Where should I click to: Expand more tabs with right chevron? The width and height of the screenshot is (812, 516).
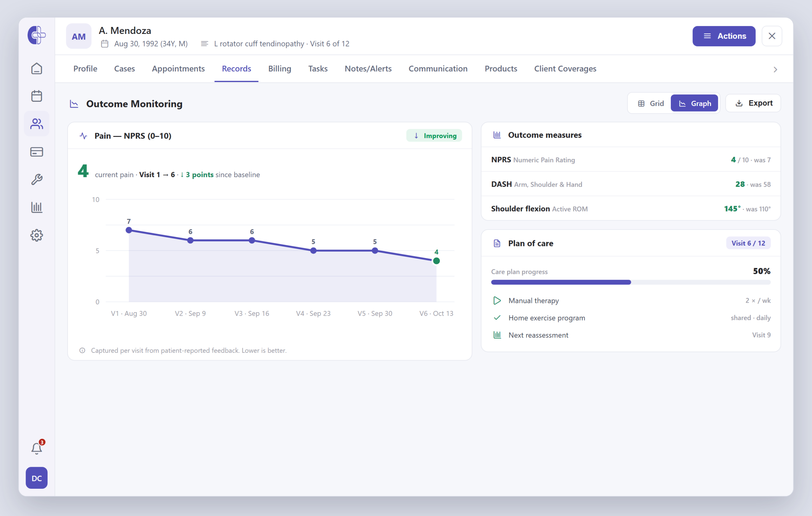pos(776,69)
